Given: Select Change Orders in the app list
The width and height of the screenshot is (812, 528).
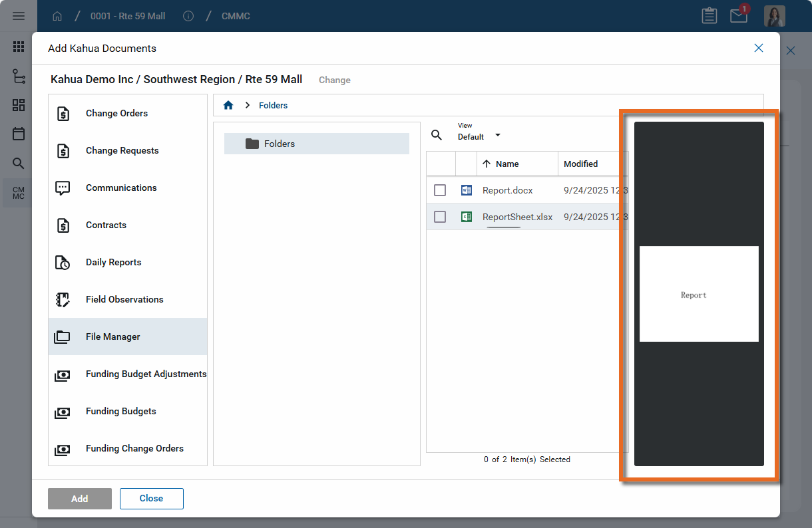Looking at the screenshot, I should pos(116,113).
